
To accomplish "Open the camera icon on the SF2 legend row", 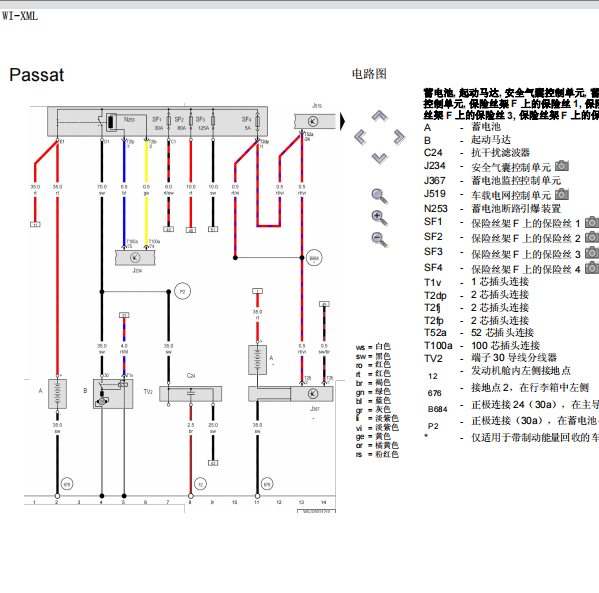I will click(x=592, y=237).
